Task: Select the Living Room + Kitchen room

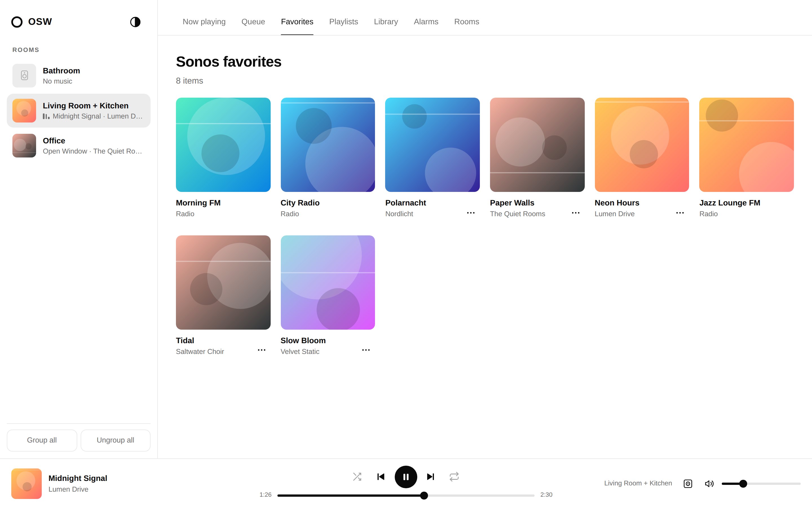Action: click(78, 111)
